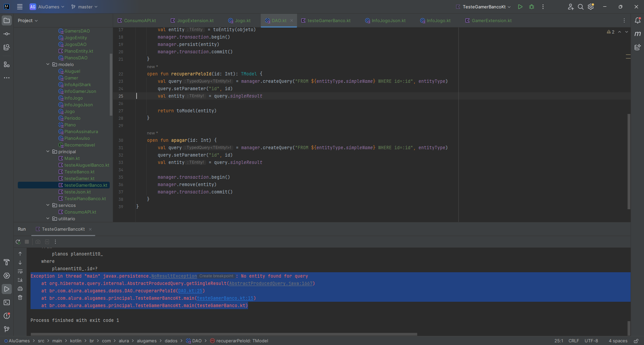Select the Run tool window icon

[7, 289]
